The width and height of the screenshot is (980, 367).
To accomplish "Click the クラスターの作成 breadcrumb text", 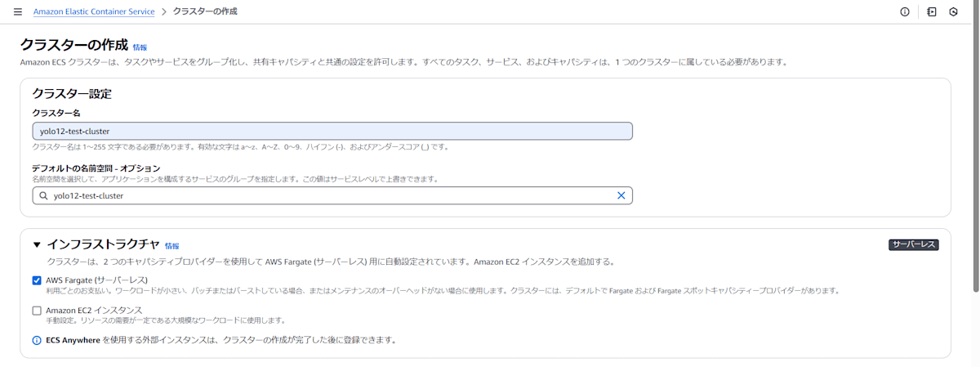I will [x=205, y=12].
